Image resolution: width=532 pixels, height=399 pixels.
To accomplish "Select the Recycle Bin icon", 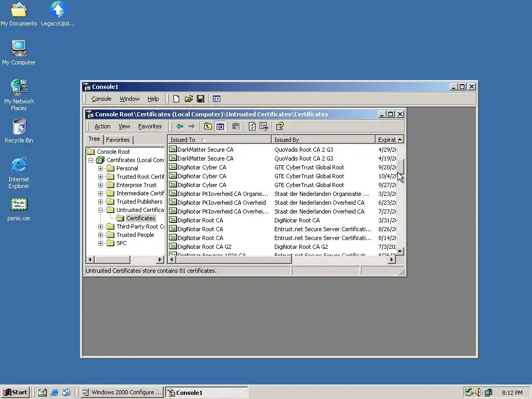I will 19,130.
